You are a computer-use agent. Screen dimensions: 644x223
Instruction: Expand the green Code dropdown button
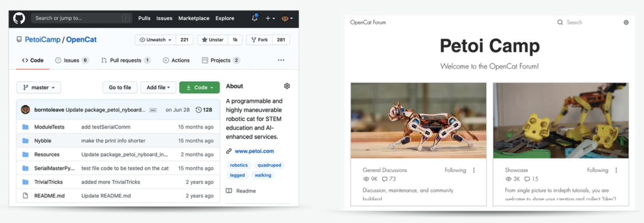pyautogui.click(x=199, y=88)
